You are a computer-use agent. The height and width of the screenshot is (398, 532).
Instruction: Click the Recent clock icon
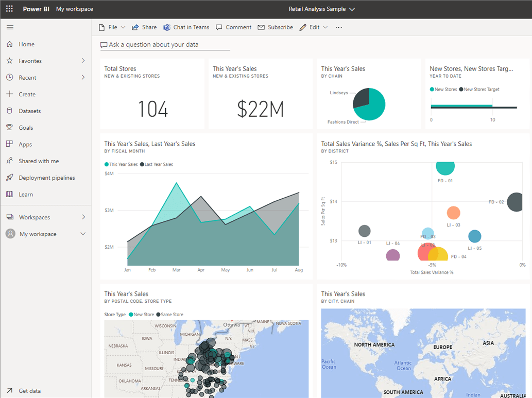10,77
